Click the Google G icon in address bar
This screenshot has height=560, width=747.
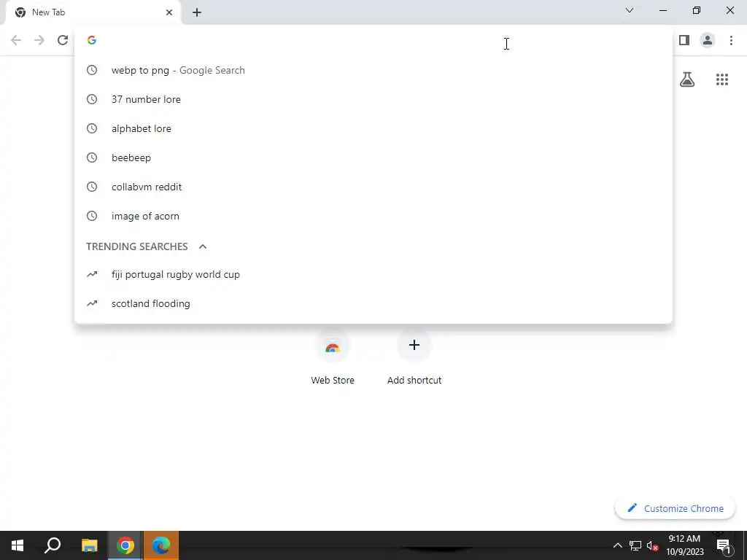pos(92,40)
